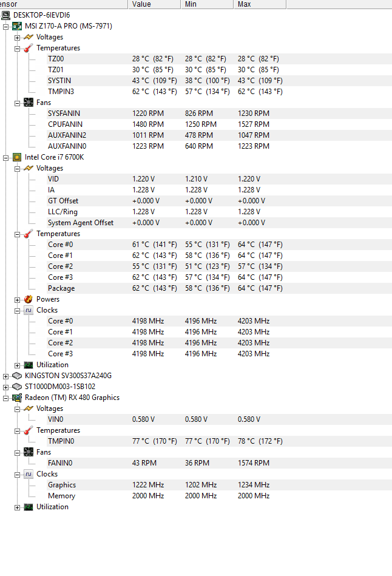Viewport: 392px width, 576px height.
Task: Select the LLC/Ring voltage row
Action: pyautogui.click(x=220, y=212)
